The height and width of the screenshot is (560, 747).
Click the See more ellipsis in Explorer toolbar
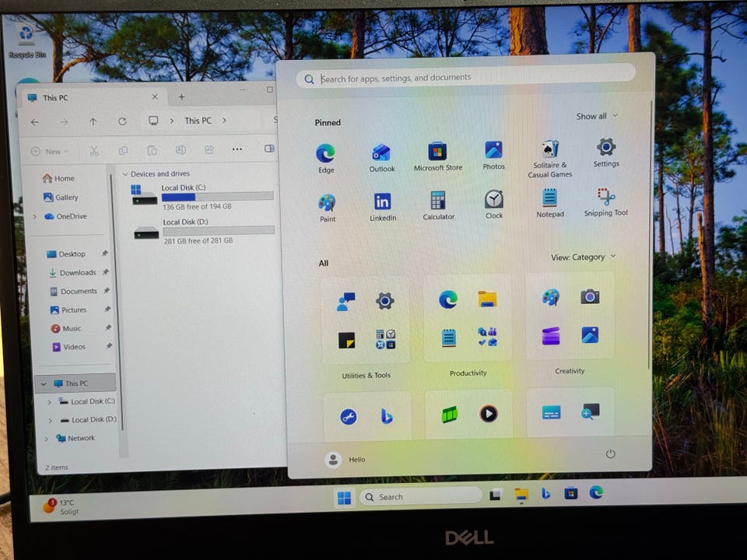coord(237,149)
